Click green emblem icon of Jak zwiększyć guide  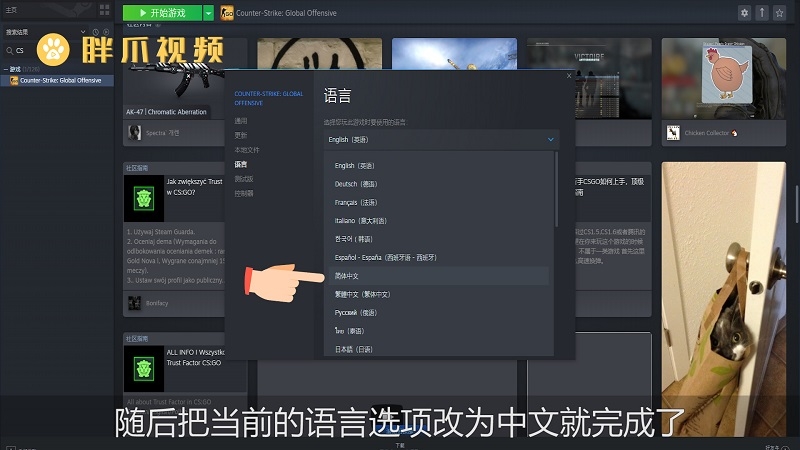(144, 198)
